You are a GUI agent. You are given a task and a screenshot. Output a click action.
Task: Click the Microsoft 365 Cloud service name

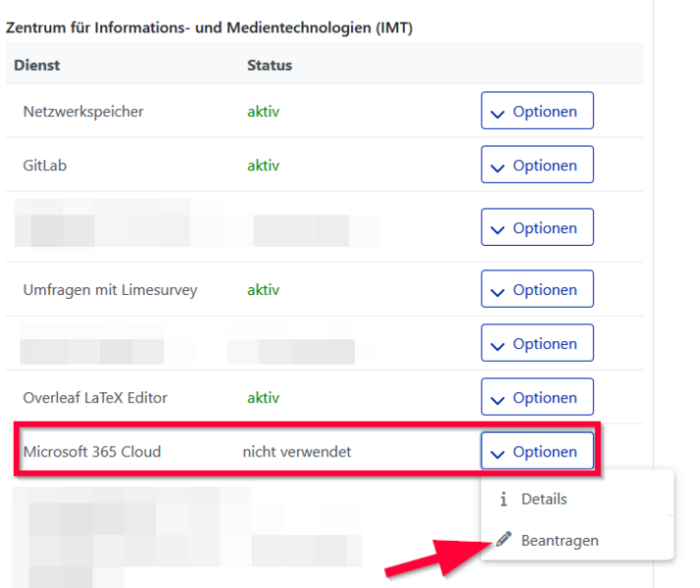[x=92, y=452]
